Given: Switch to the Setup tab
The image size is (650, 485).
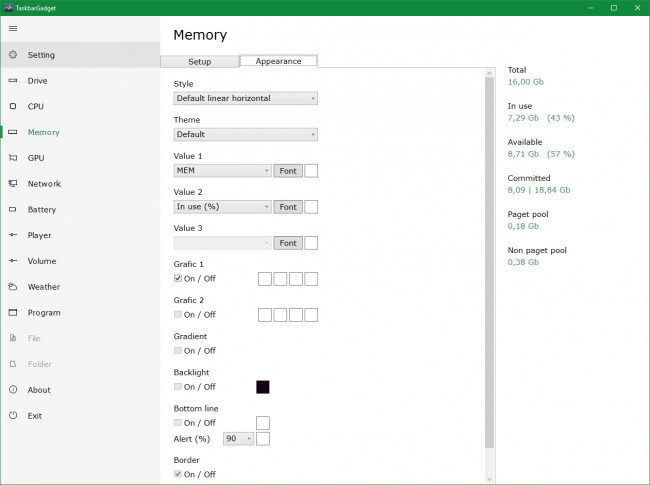Looking at the screenshot, I should pyautogui.click(x=200, y=61).
